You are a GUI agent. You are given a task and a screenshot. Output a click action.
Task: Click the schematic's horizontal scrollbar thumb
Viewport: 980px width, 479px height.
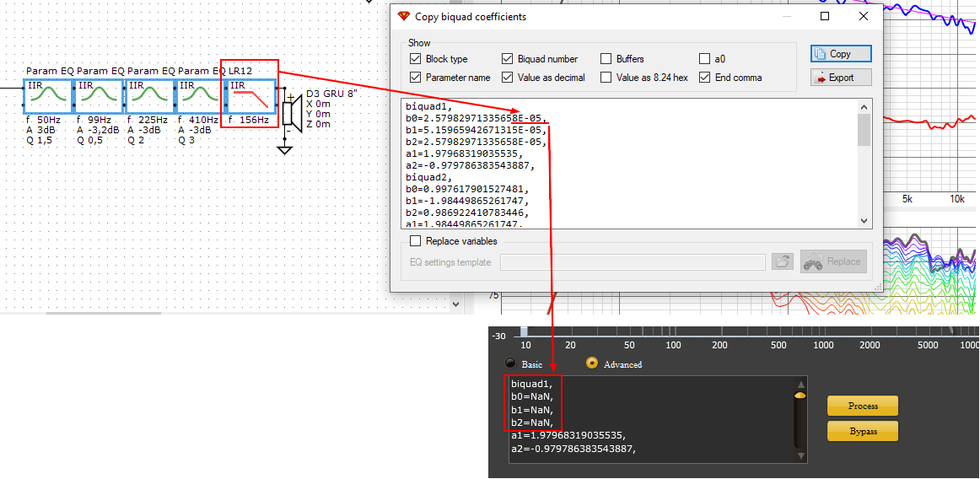click(103, 313)
